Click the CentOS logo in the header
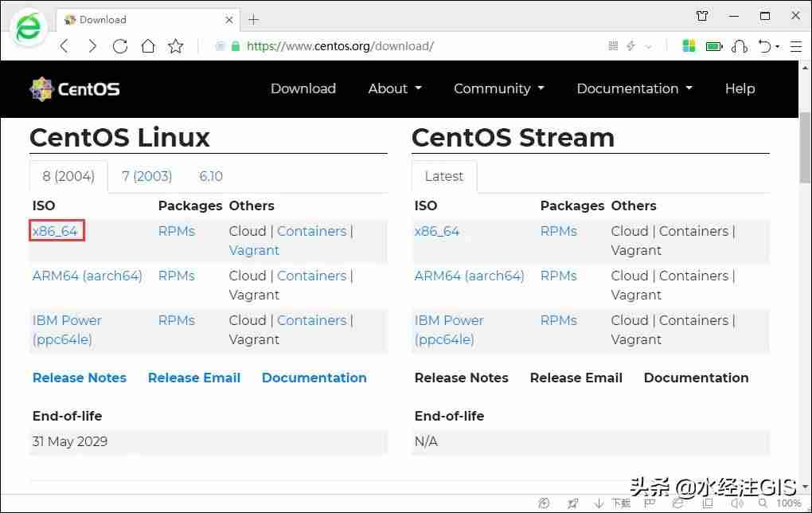Screen dimensions: 812x513 (75, 89)
